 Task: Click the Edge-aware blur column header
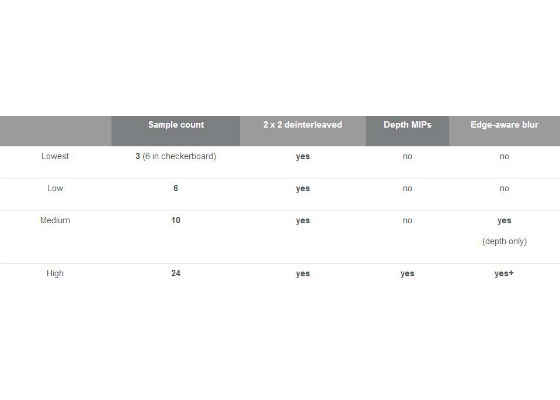(x=504, y=131)
